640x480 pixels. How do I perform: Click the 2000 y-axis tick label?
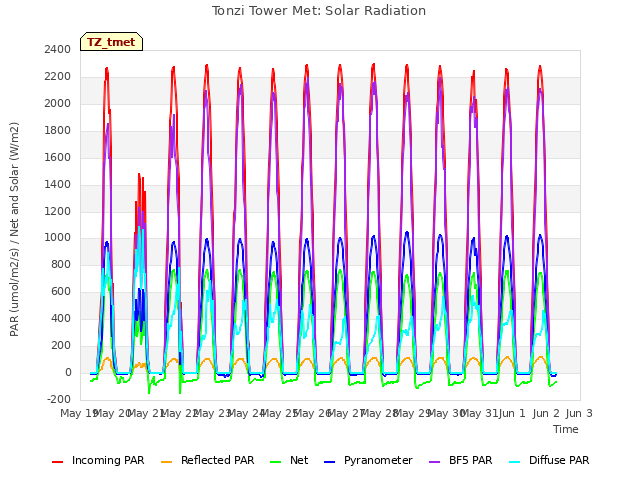click(58, 103)
